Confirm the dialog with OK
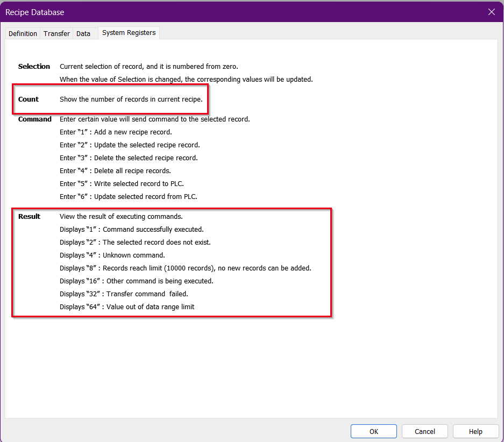Viewport: 504px width, 442px height. tap(373, 431)
